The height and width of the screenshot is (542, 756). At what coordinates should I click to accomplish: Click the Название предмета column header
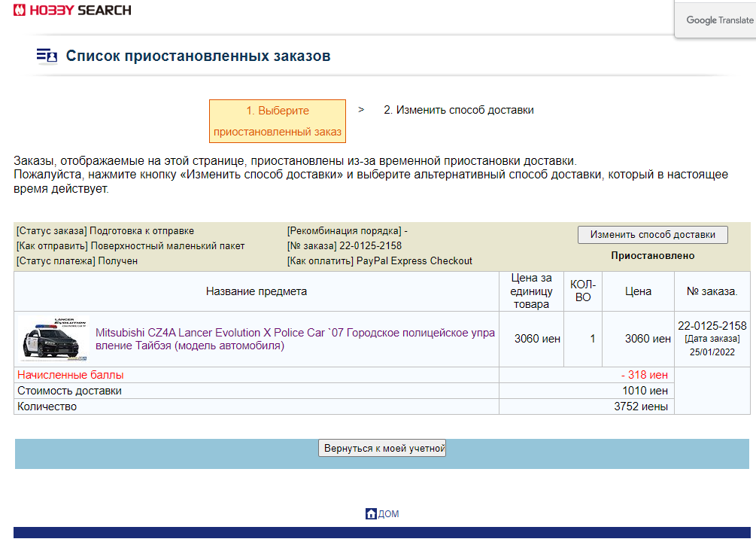(x=257, y=291)
